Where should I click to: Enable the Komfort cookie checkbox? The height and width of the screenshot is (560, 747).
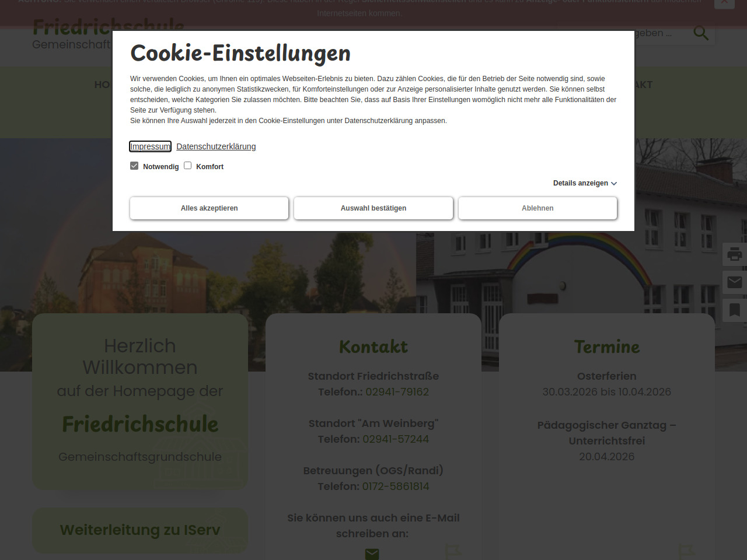point(188,166)
